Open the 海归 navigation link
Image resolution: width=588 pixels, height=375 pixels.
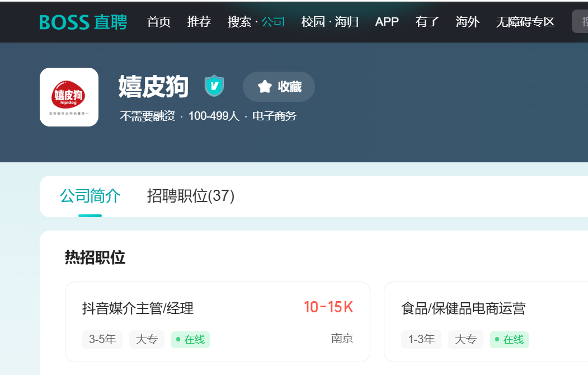pos(346,22)
